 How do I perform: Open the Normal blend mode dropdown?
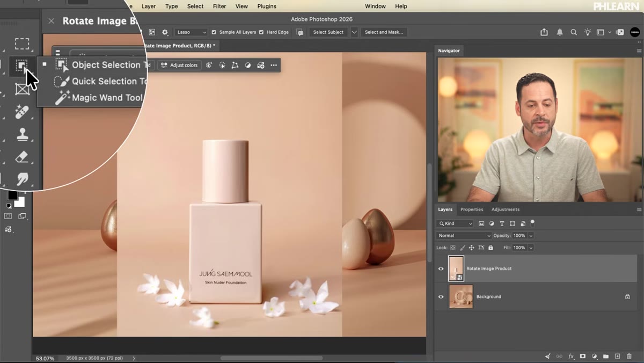464,236
